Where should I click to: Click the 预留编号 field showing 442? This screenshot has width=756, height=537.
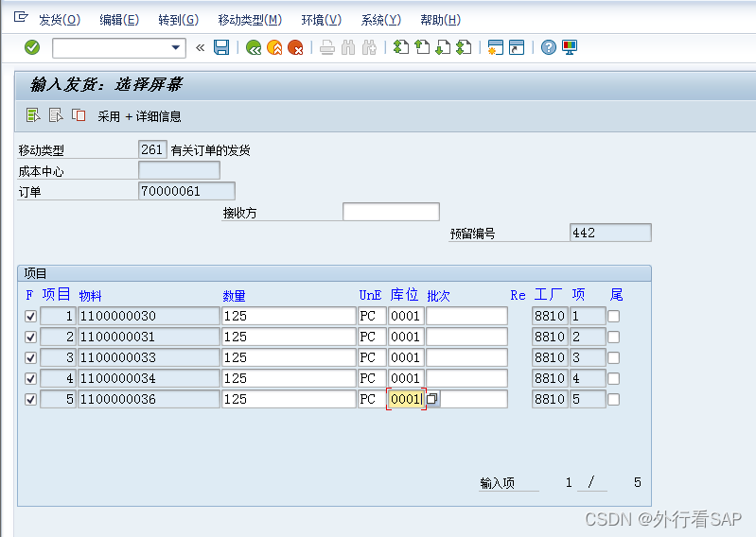pos(610,233)
